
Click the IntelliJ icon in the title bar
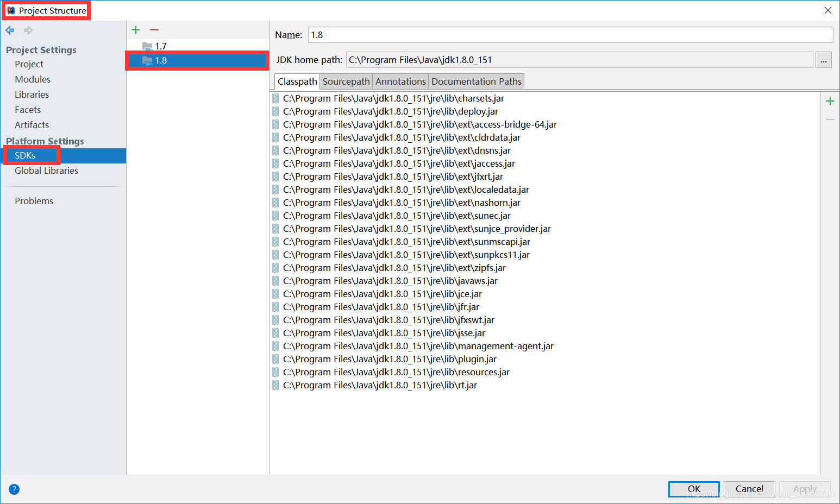[11, 10]
